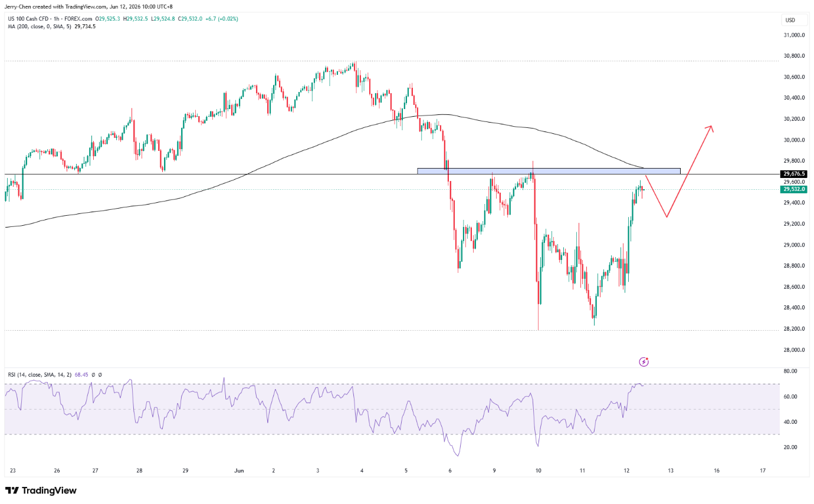Click the 30,000.0 price axis label
Image resolution: width=814 pixels, height=504 pixels.
[795, 140]
